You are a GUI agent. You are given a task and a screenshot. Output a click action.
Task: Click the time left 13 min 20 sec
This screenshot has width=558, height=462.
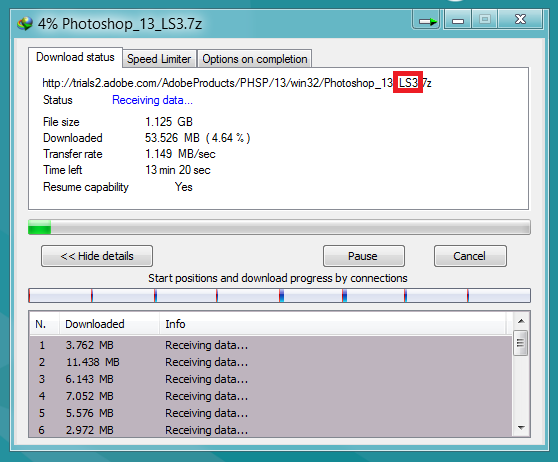pos(178,170)
